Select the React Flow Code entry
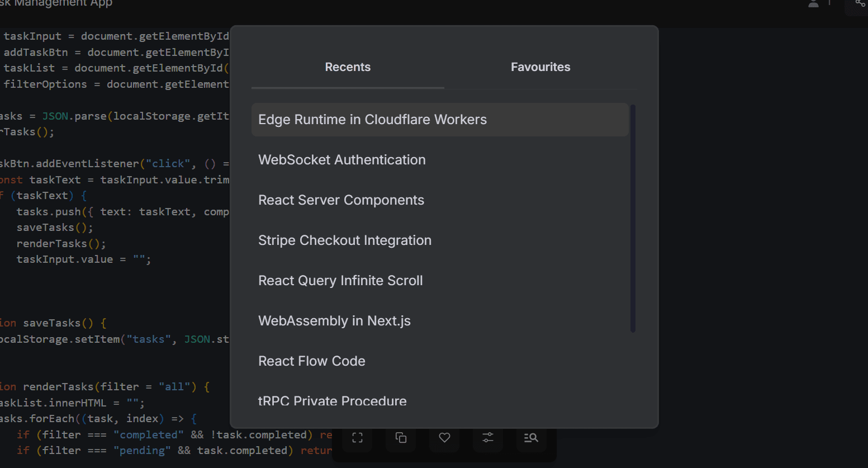This screenshot has height=468, width=868. pos(440,361)
